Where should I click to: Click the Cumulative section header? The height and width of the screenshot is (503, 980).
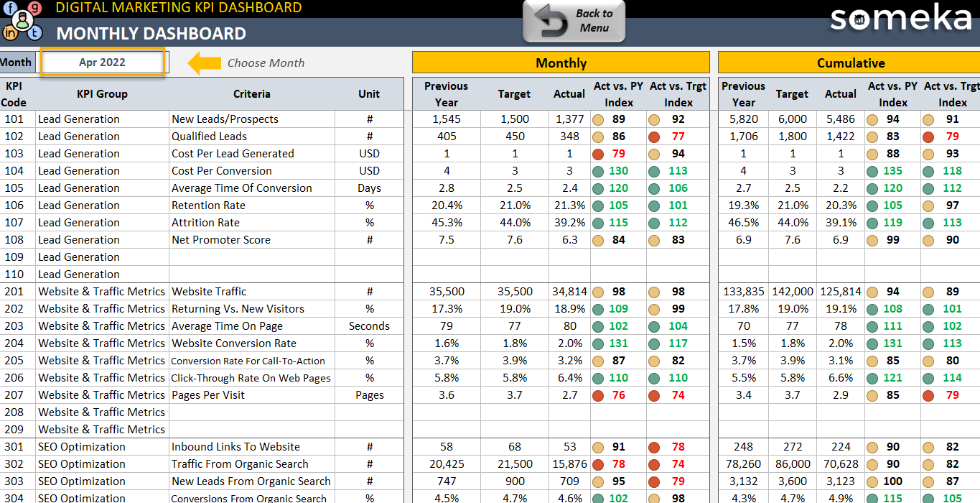pyautogui.click(x=849, y=63)
